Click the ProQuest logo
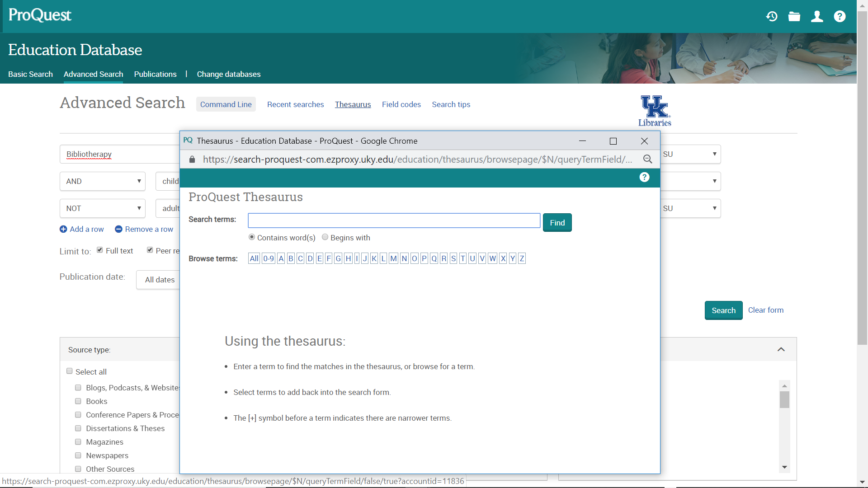 pyautogui.click(x=39, y=15)
